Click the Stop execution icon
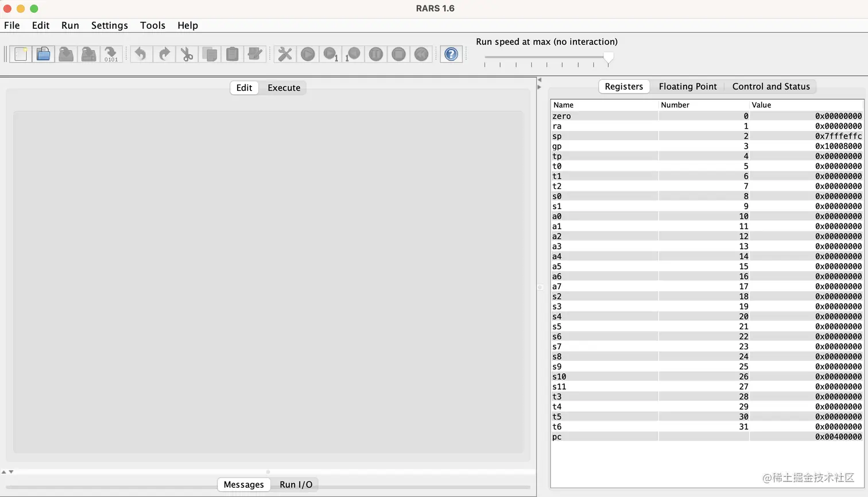Image resolution: width=868 pixels, height=497 pixels. (x=398, y=54)
